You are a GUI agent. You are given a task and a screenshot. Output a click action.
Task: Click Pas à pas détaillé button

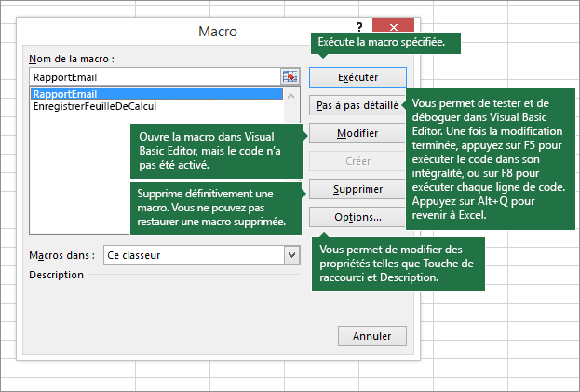click(357, 105)
